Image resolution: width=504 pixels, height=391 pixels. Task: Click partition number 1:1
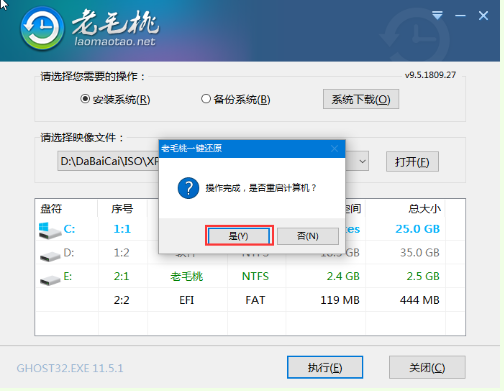click(x=122, y=229)
